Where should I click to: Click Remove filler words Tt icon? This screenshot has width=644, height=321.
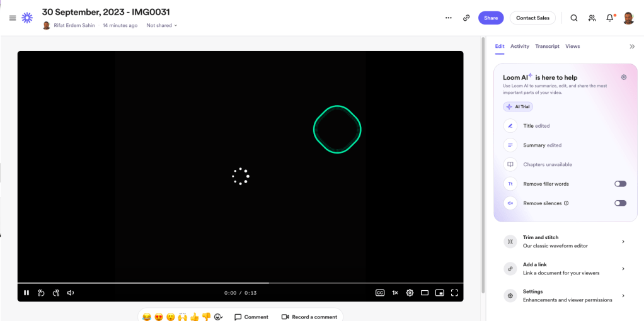tap(510, 184)
